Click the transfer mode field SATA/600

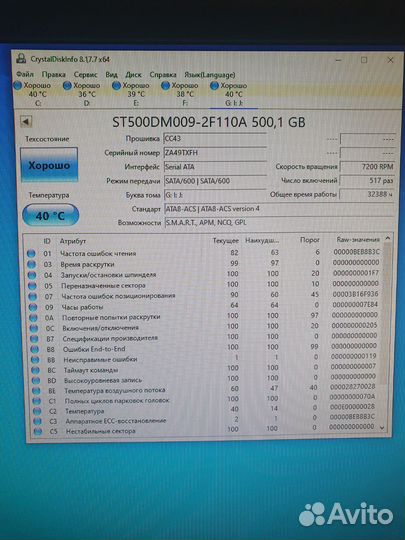point(215,181)
